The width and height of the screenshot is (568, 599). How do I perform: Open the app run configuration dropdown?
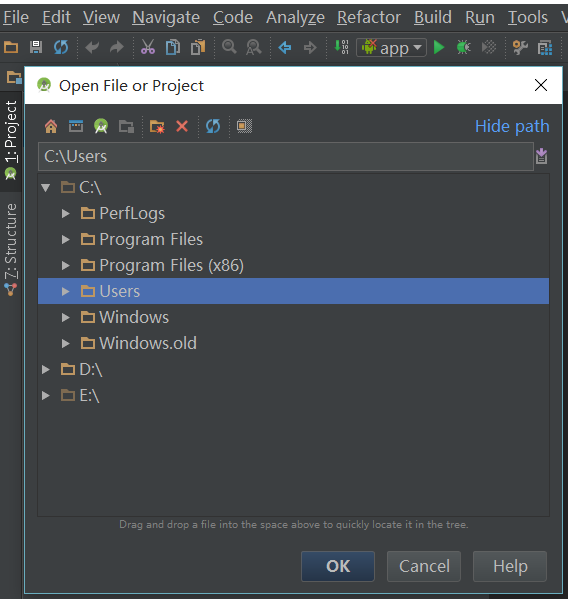[391, 48]
